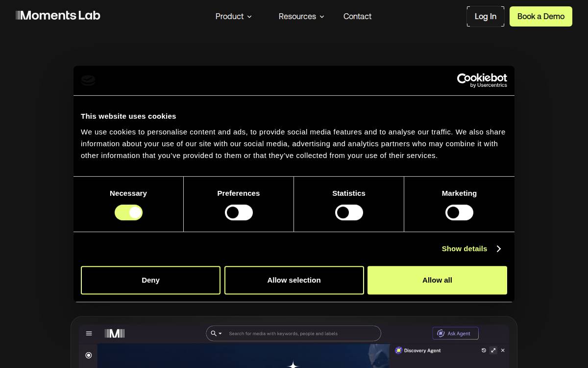Click the cookie banner site logo icon
This screenshot has width=588, height=368.
point(88,80)
